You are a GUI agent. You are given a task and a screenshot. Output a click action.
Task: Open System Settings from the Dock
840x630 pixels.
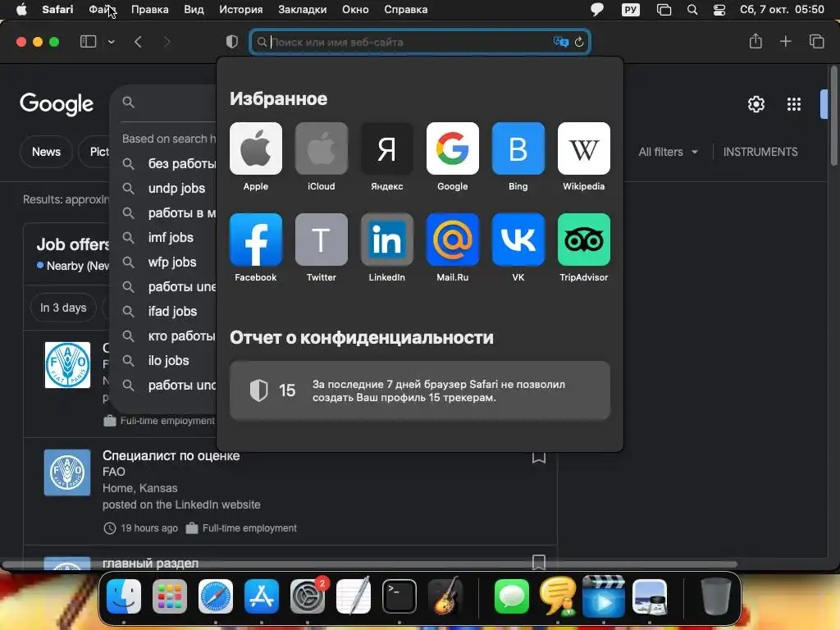tap(308, 596)
